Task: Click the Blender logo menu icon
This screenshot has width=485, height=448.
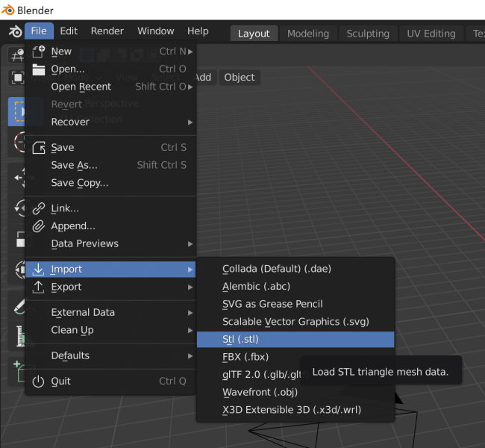Action: 15,31
